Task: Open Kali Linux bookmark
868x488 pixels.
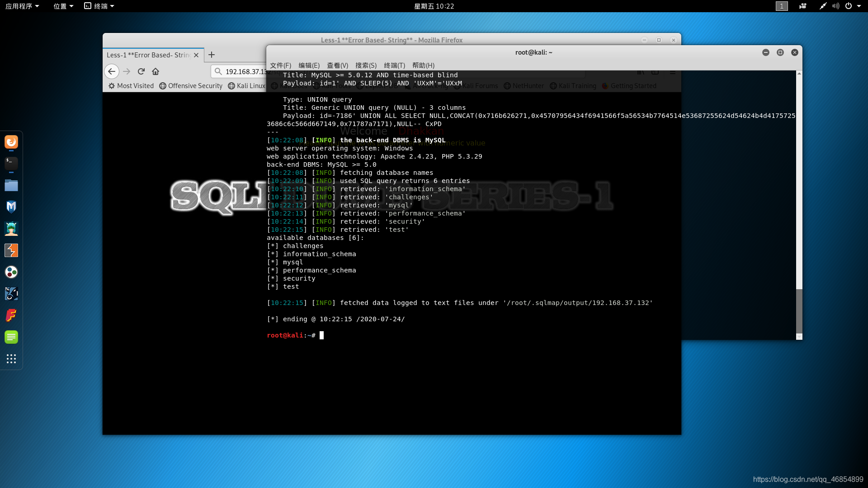Action: click(247, 86)
